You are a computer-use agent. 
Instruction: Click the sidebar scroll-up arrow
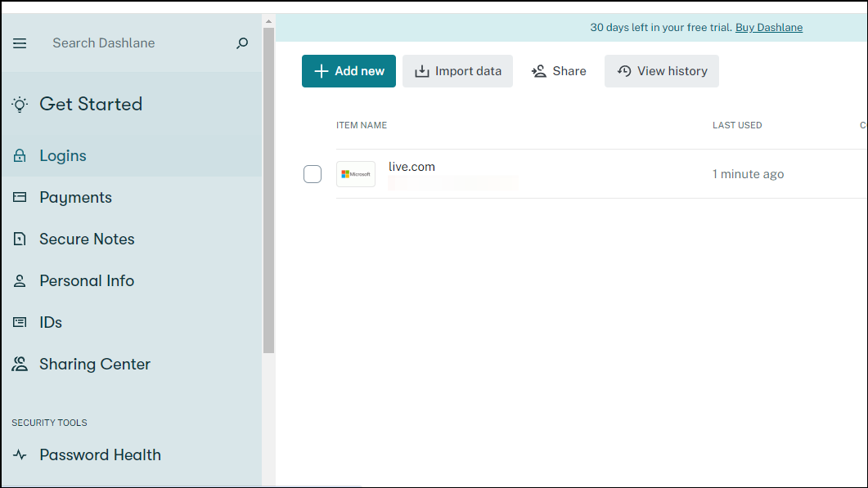[268, 21]
